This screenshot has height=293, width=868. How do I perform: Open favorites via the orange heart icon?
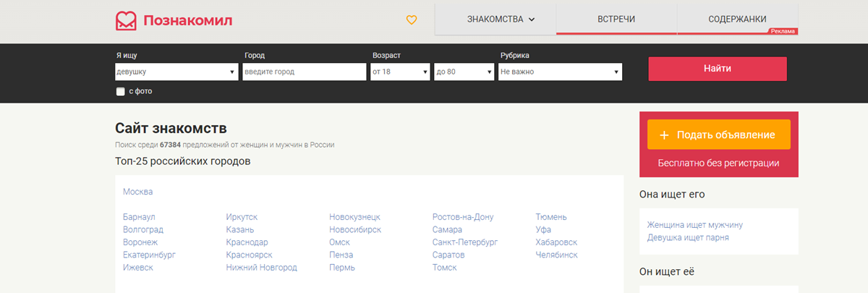(412, 20)
